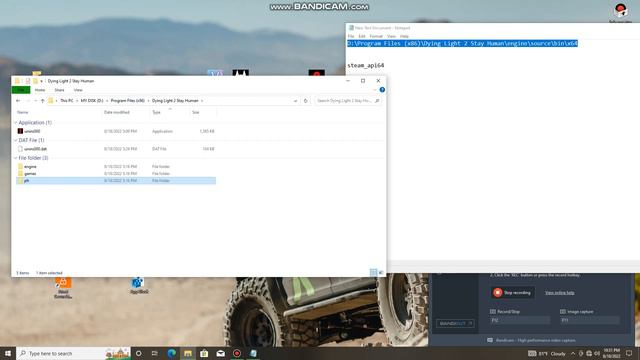Open the notification center icon
The image size is (640, 360).
(629, 353)
